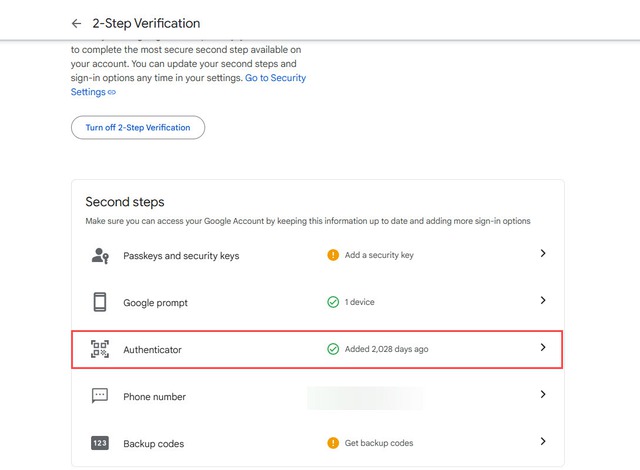Click the Second steps heading
This screenshot has width=640, height=470.
125,202
